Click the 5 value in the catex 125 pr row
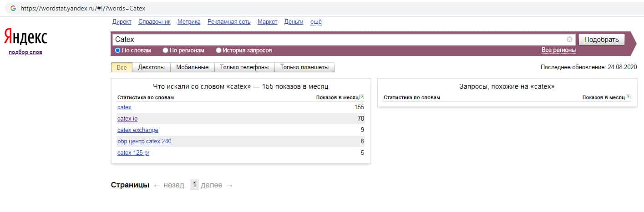Image resolution: width=644 pixels, height=212 pixels. (363, 153)
